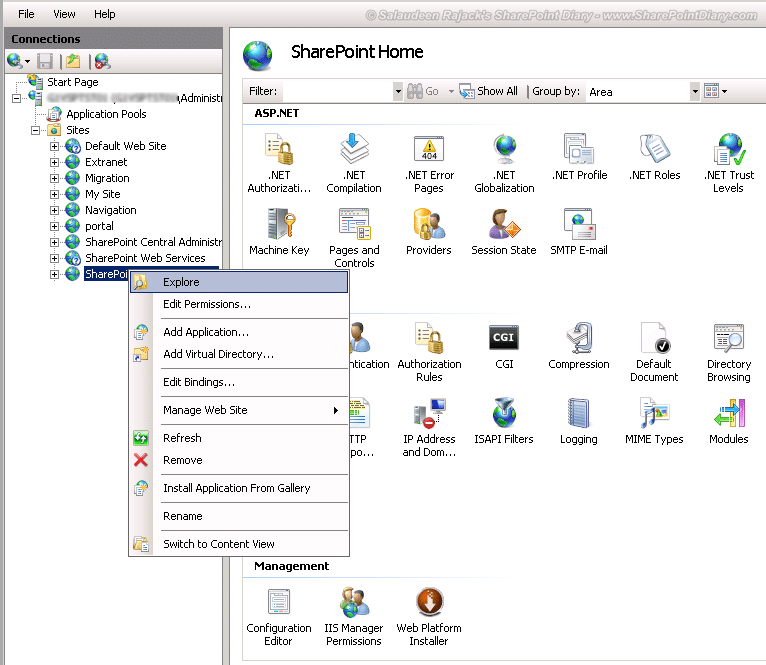
Task: Select Start Page in tree
Action: tap(72, 82)
